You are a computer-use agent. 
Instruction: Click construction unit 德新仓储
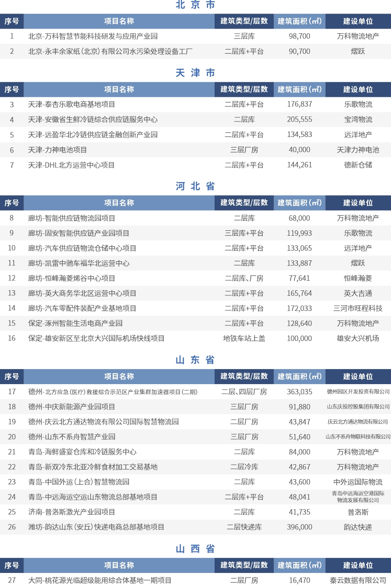358,165
